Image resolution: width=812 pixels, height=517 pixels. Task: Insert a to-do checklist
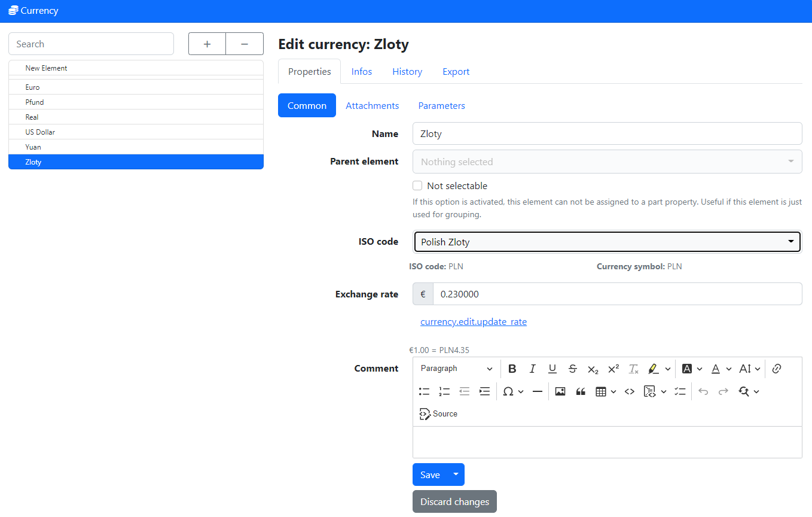680,391
